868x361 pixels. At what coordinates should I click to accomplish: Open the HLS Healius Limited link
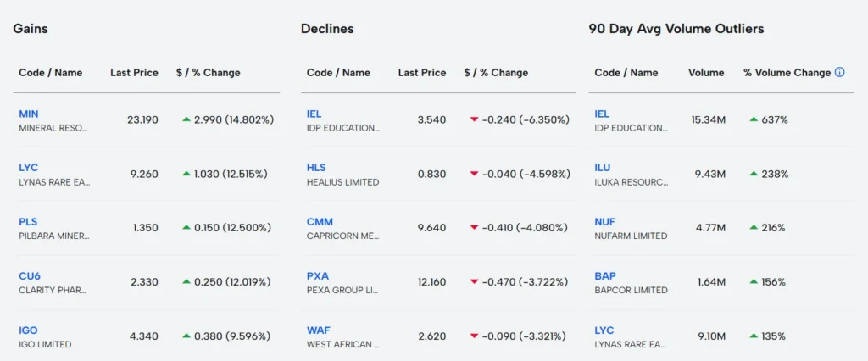click(x=316, y=168)
